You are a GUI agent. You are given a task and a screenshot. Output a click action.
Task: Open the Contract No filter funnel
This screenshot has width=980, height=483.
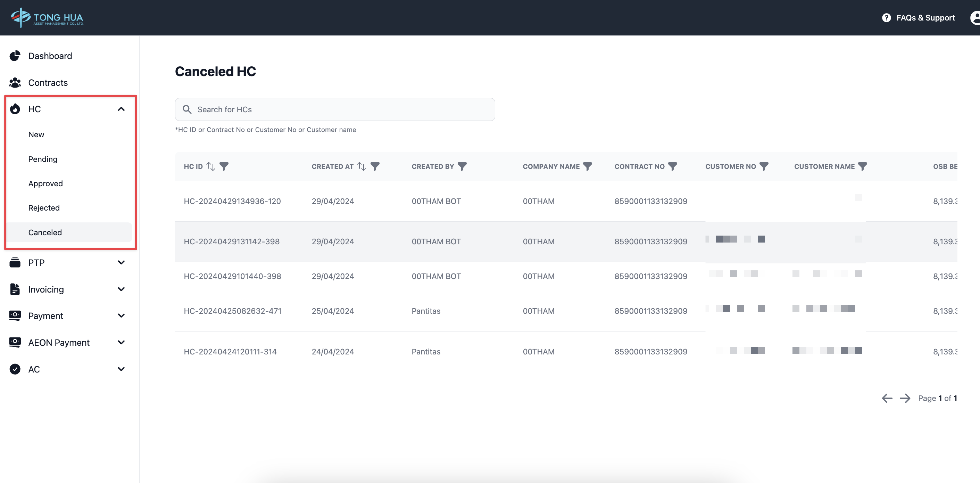pyautogui.click(x=673, y=166)
